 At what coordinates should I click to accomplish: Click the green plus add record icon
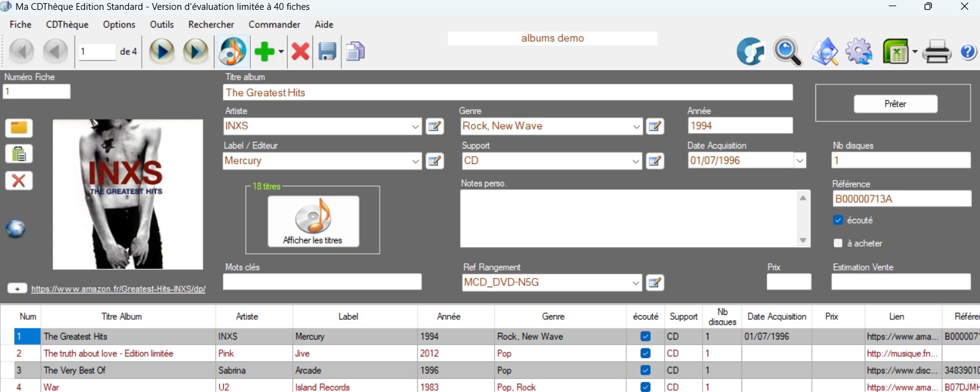click(264, 52)
